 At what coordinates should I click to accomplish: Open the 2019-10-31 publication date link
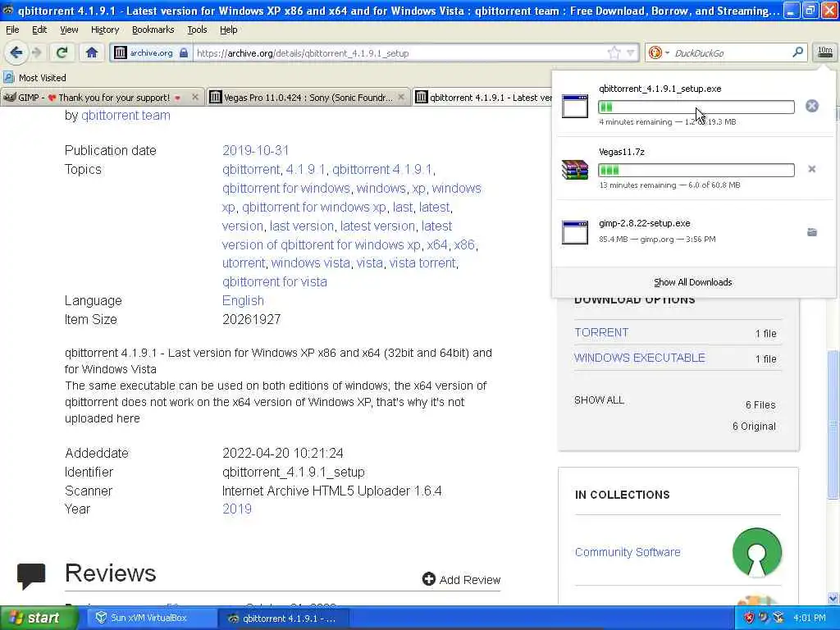(x=256, y=150)
